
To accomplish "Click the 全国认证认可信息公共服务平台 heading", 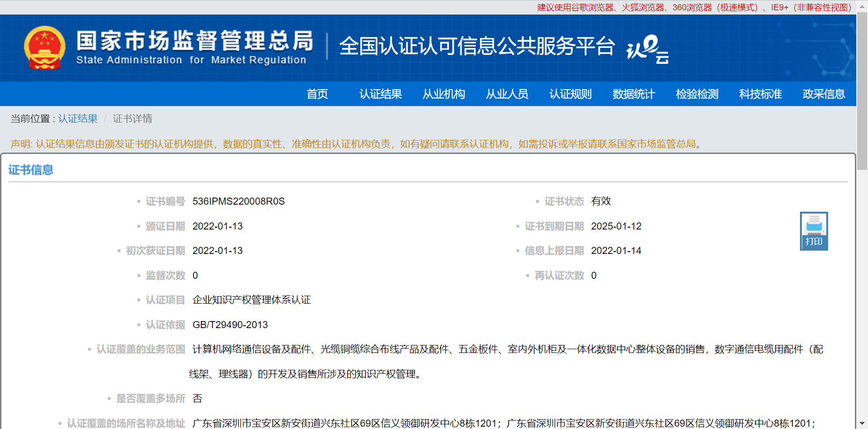I will click(477, 46).
